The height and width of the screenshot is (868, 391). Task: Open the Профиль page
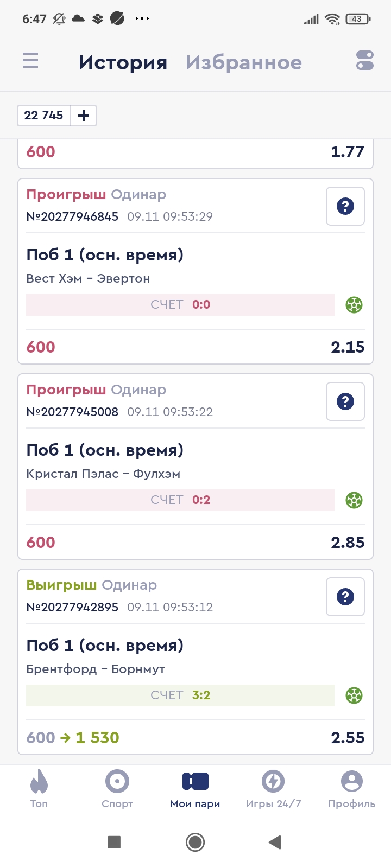pyautogui.click(x=351, y=789)
